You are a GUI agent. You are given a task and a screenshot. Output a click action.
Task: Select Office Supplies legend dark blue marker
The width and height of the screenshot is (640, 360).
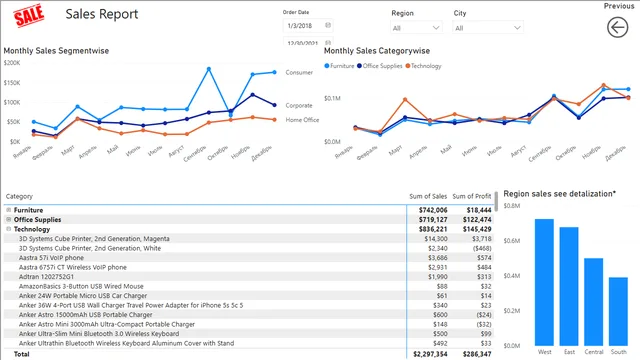(x=359, y=66)
